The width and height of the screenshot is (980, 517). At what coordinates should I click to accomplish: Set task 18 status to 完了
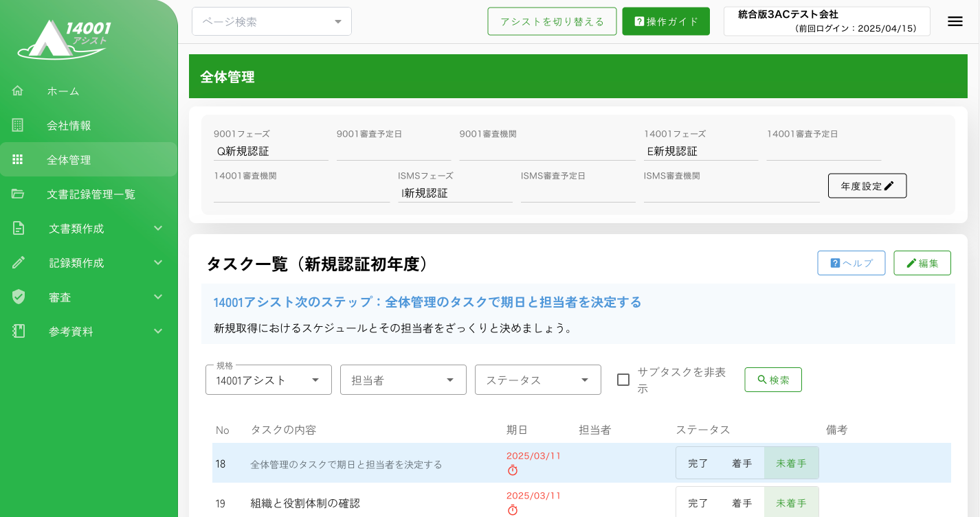click(698, 463)
